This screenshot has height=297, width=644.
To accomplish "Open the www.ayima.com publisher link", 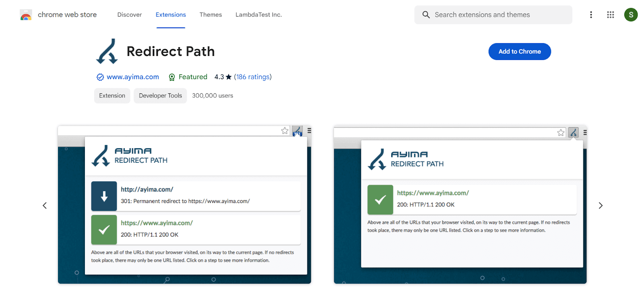I will 133,77.
